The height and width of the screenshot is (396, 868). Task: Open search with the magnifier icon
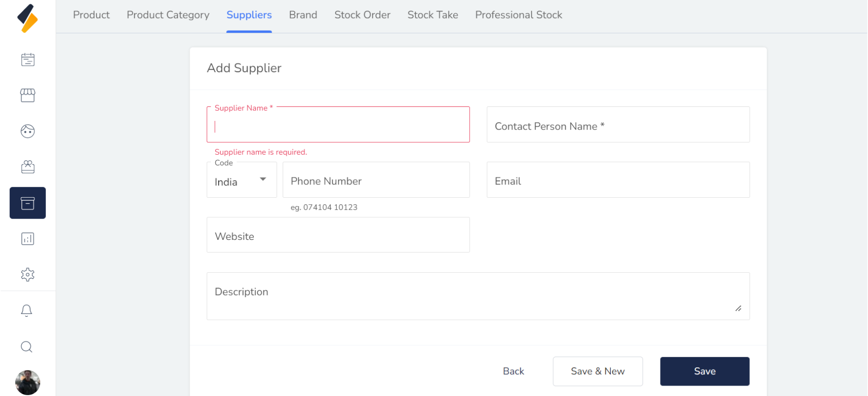click(x=27, y=347)
